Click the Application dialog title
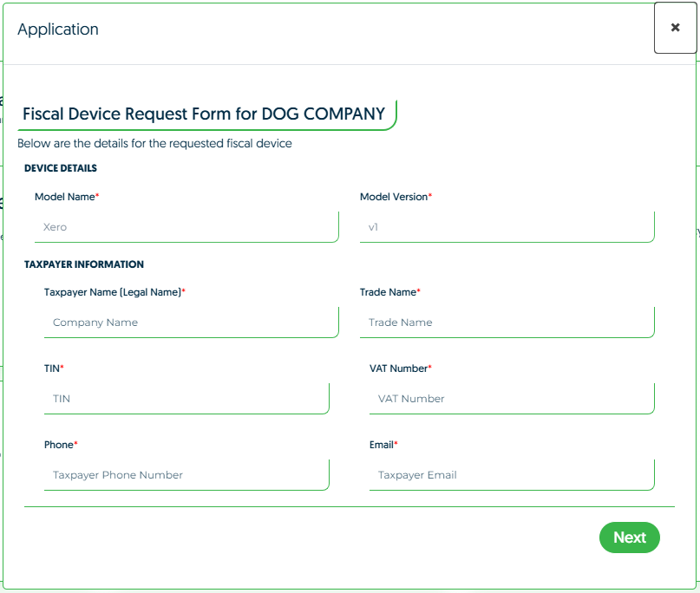 coord(58,29)
